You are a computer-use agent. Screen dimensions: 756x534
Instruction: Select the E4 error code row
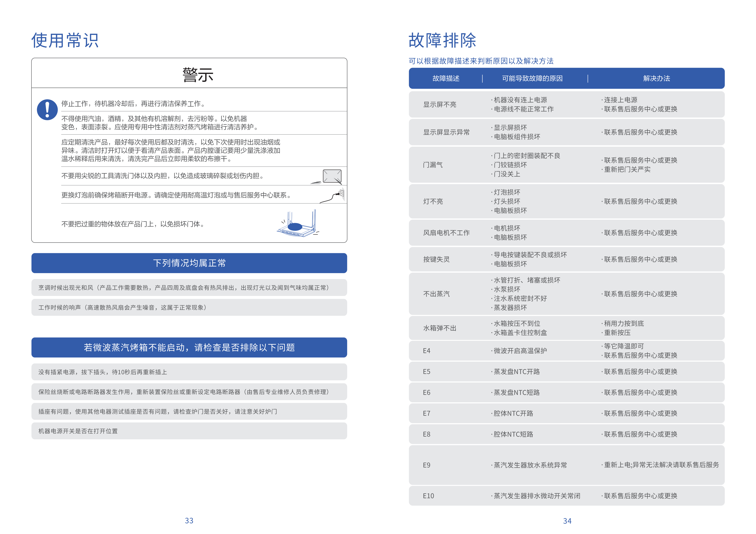(x=426, y=351)
